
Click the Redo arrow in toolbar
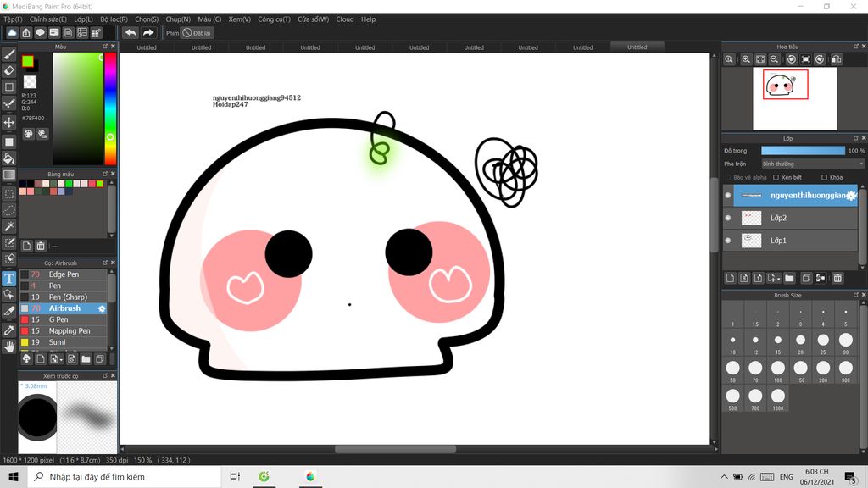coord(147,33)
